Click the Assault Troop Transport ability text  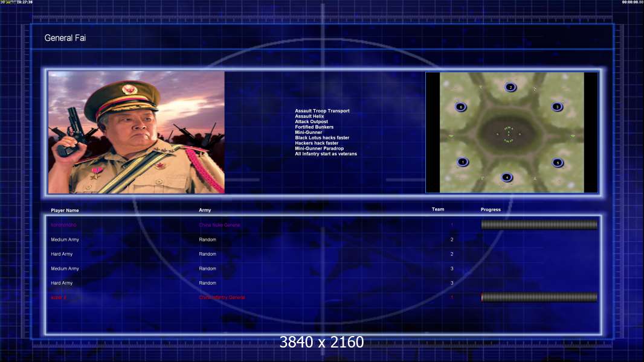[x=322, y=110]
